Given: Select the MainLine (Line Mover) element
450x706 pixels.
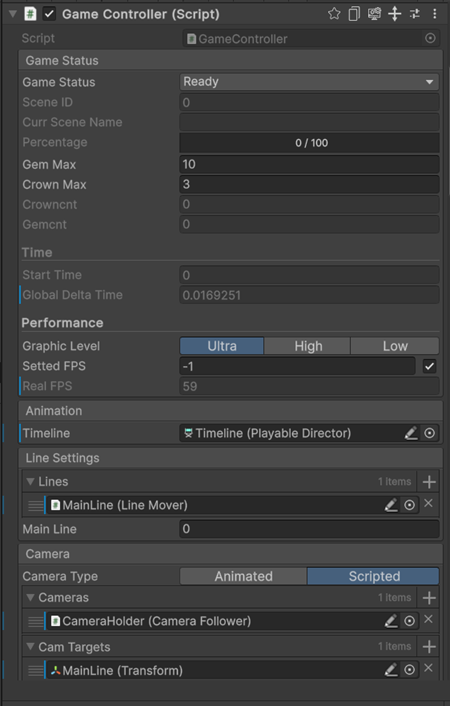Looking at the screenshot, I should (232, 505).
